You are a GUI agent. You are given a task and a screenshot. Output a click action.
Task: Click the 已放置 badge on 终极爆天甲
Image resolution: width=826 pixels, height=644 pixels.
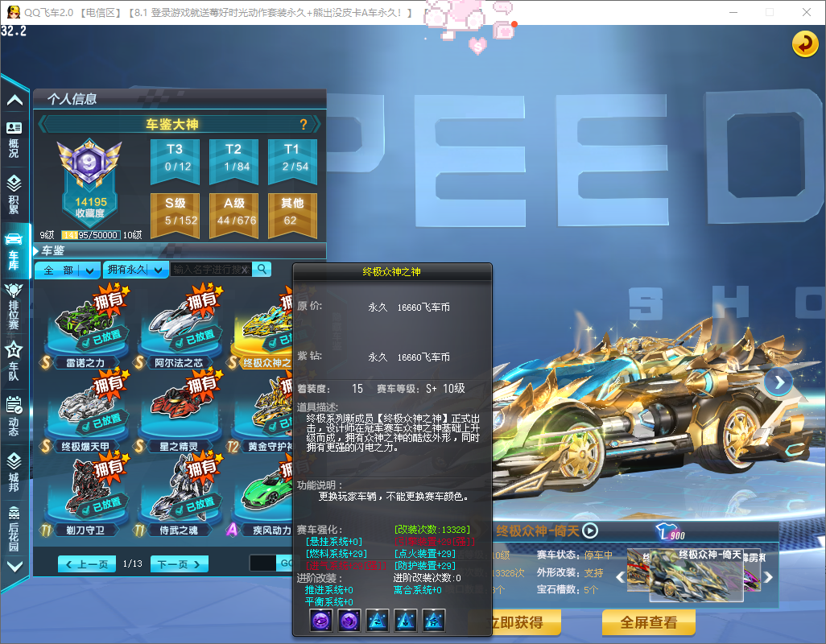pos(102,423)
